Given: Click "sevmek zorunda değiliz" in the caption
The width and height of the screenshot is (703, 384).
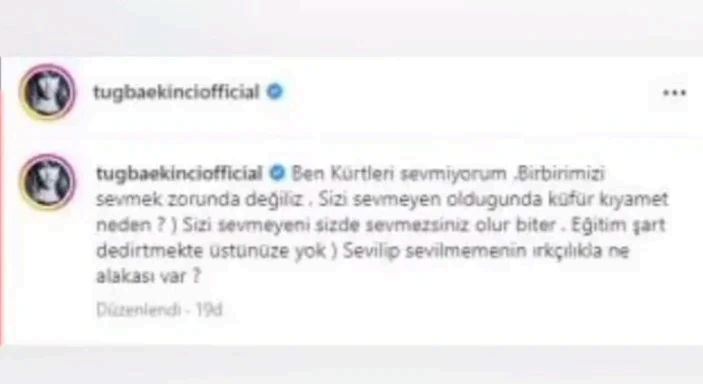Looking at the screenshot, I should click(x=200, y=199).
